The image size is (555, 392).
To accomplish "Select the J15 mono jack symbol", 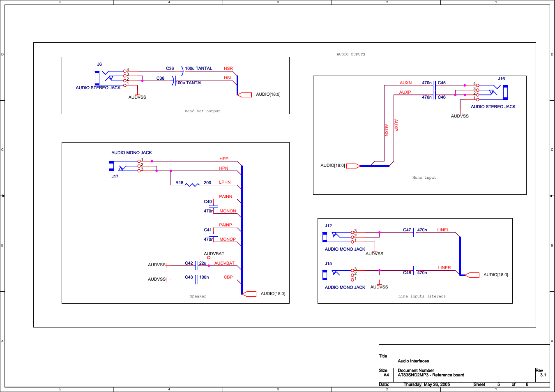I will pos(339,274).
